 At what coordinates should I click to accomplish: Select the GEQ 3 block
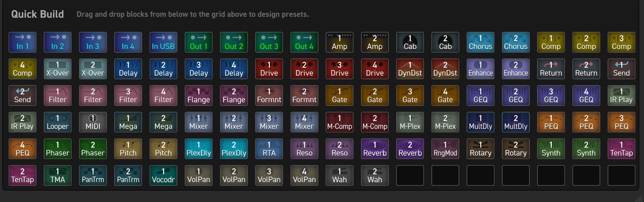pyautogui.click(x=551, y=96)
